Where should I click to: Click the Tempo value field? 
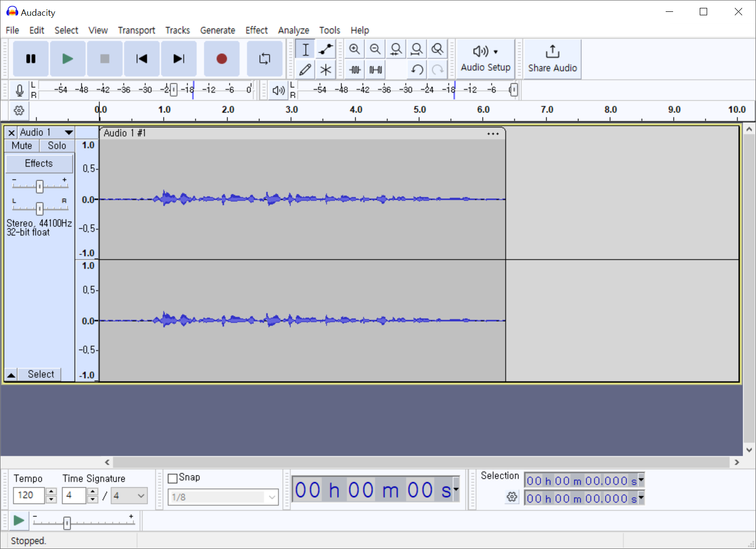coord(29,495)
